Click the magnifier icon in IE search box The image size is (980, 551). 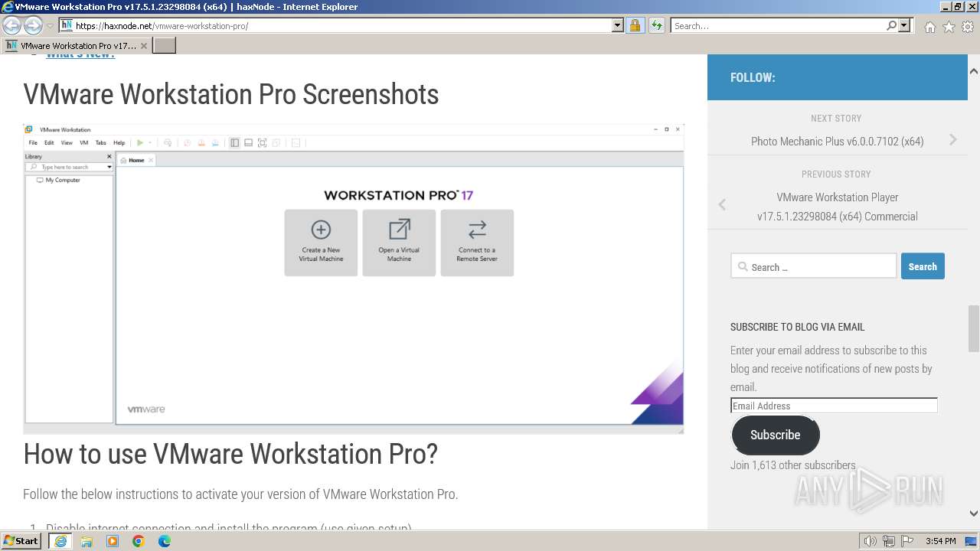[x=891, y=25]
